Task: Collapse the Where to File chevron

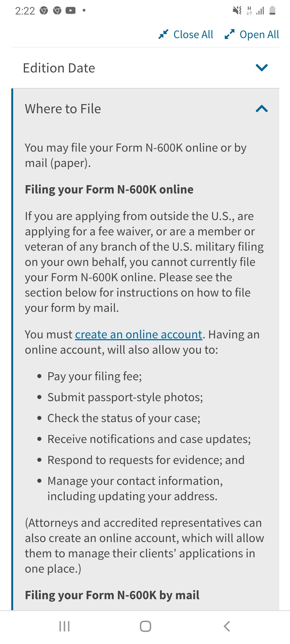Action: (x=262, y=109)
